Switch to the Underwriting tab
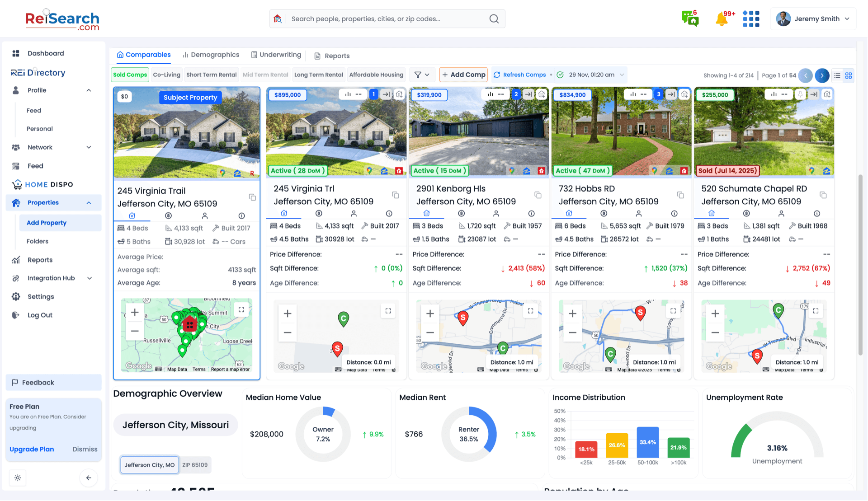This screenshot has height=501, width=868. [276, 55]
